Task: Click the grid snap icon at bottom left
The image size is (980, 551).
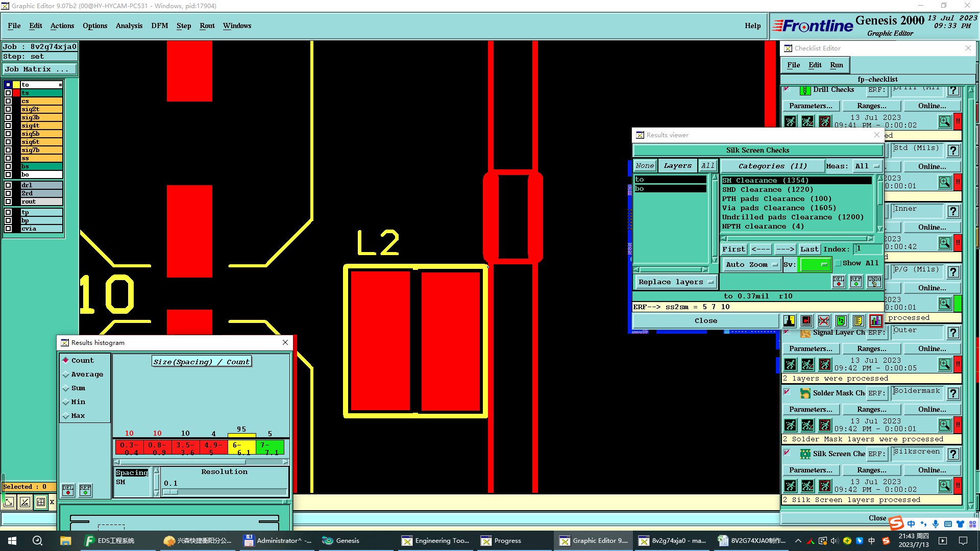Action: pos(41,502)
